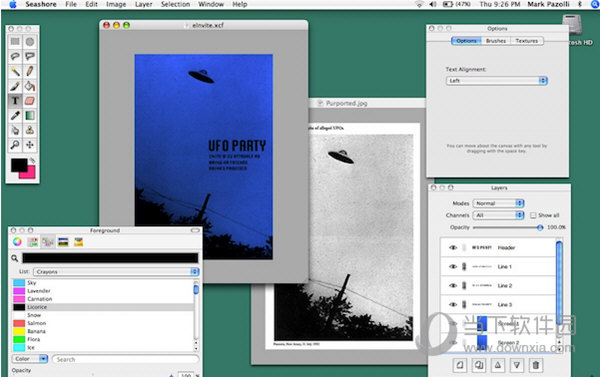This screenshot has width=600, height=377.
Task: Toggle the link marker on Line 2 layer
Action: pyautogui.click(x=464, y=286)
